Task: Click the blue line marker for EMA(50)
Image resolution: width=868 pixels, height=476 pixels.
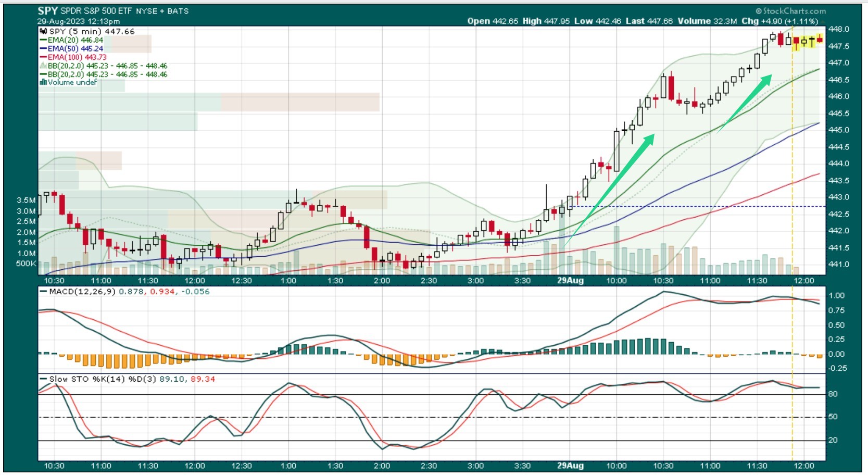Action: click(x=44, y=48)
